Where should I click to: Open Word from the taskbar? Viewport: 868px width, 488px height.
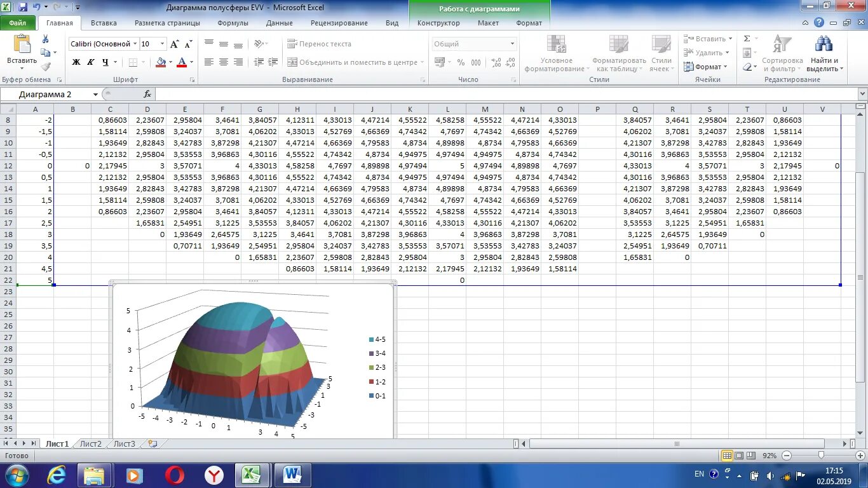[292, 475]
